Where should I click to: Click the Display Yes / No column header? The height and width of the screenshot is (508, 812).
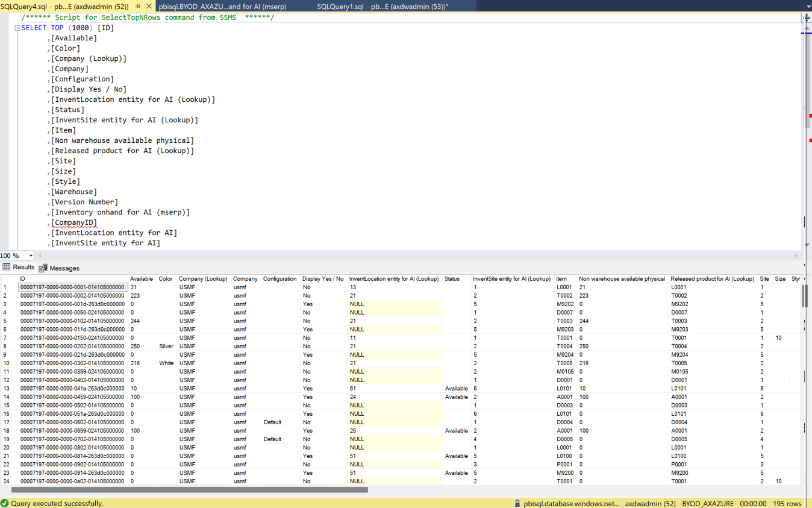323,279
